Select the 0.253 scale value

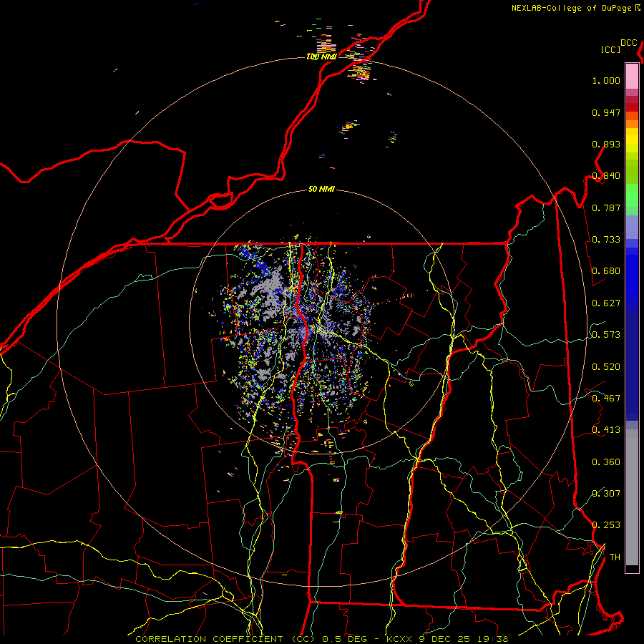[606, 525]
